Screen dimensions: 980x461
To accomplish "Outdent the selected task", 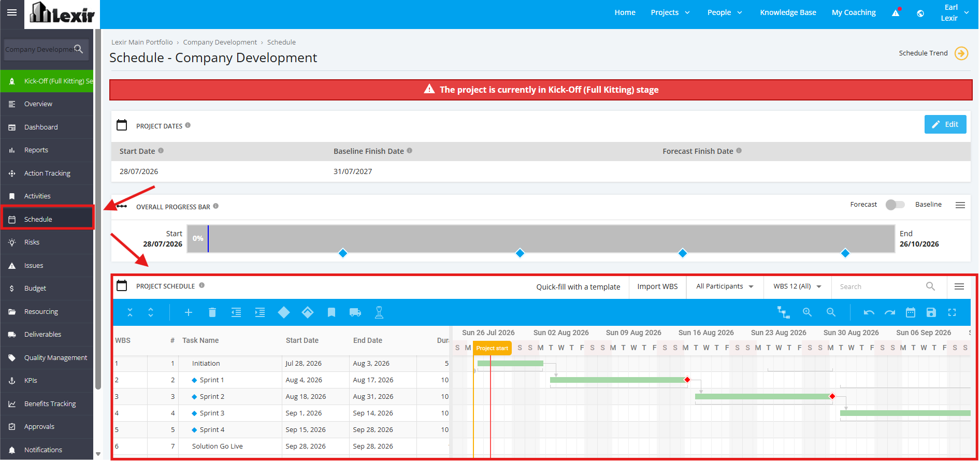I will 236,312.
